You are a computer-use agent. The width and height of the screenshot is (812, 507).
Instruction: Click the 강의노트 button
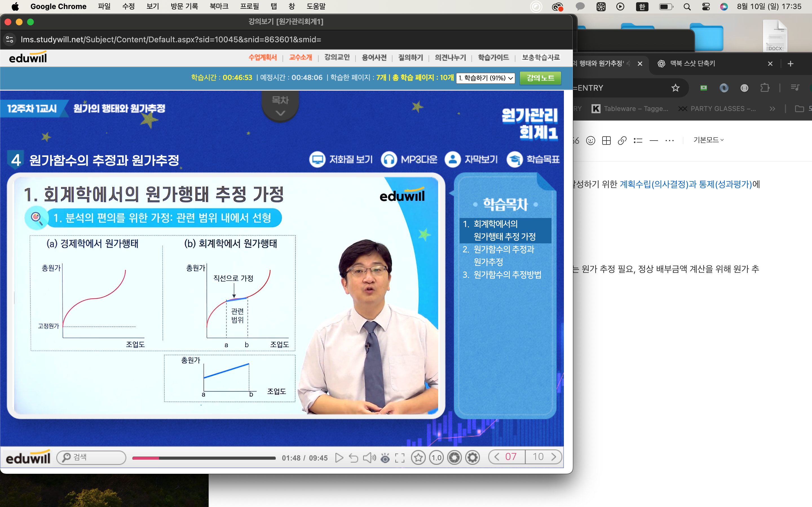coord(540,78)
